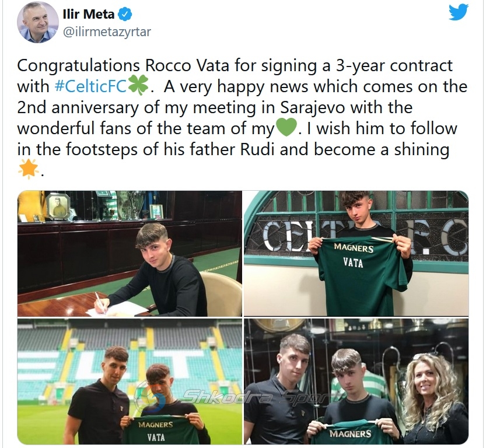Click the framed portrait on the shelf

point(58,206)
